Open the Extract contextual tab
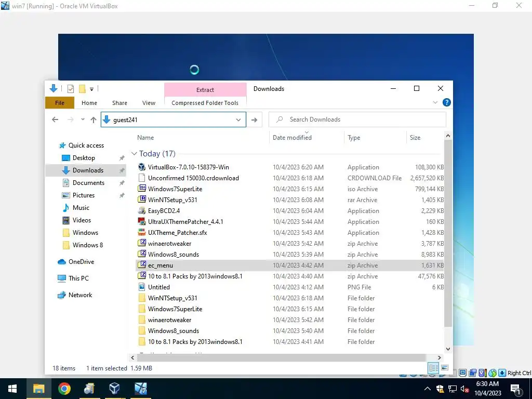This screenshot has width=532, height=399. (x=205, y=89)
